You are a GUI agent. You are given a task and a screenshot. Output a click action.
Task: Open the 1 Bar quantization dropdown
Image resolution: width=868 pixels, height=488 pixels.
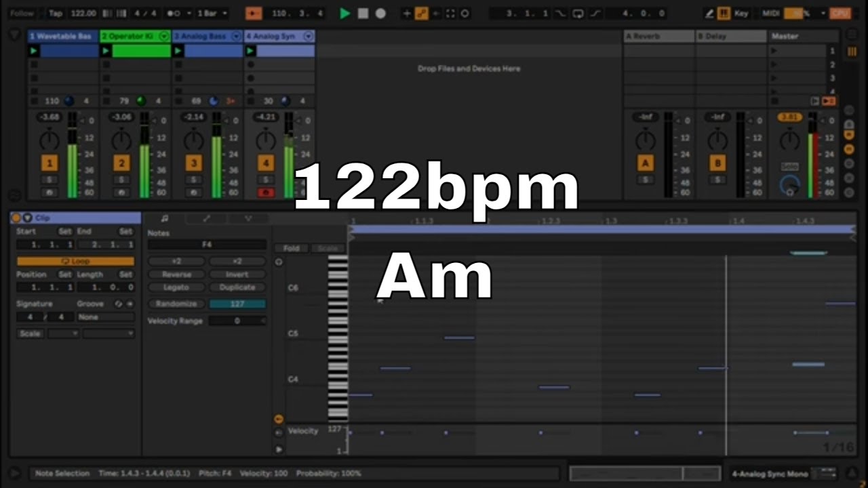click(x=212, y=14)
